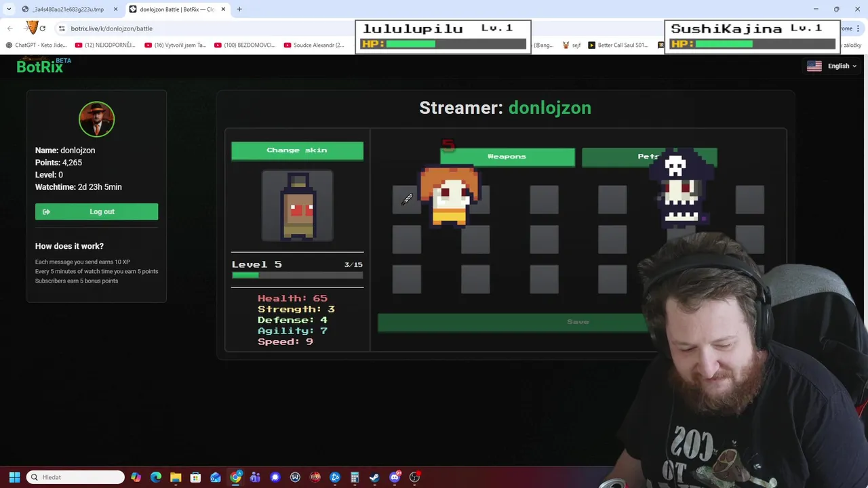View site information icon in address bar
The width and height of the screenshot is (868, 488).
(x=62, y=28)
